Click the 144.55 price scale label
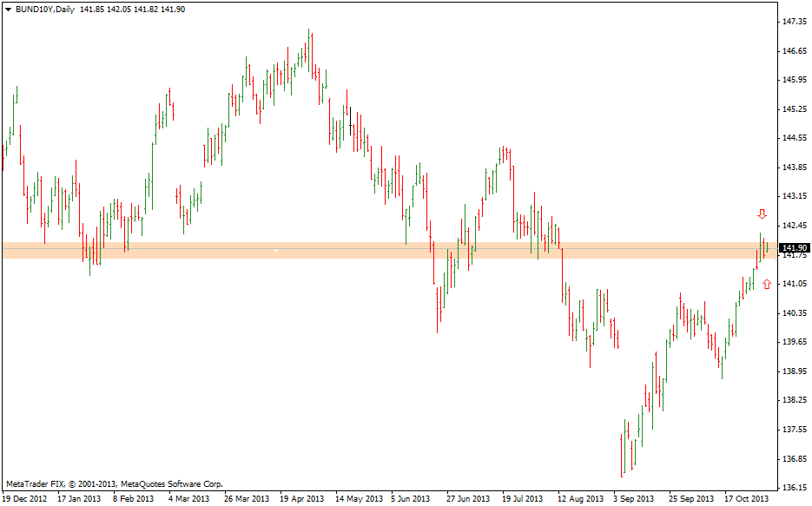This screenshot has height=506, width=812. click(x=795, y=138)
